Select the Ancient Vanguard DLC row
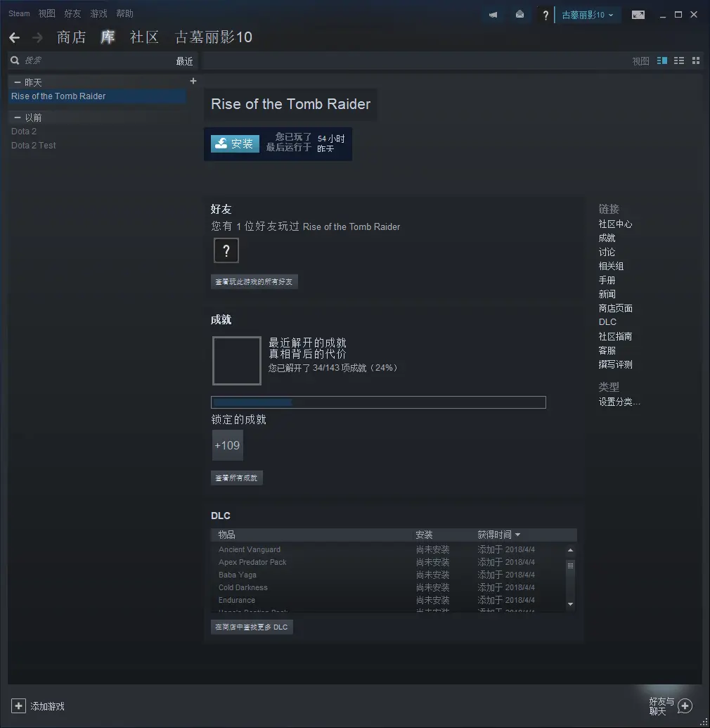The width and height of the screenshot is (710, 728). pos(389,549)
